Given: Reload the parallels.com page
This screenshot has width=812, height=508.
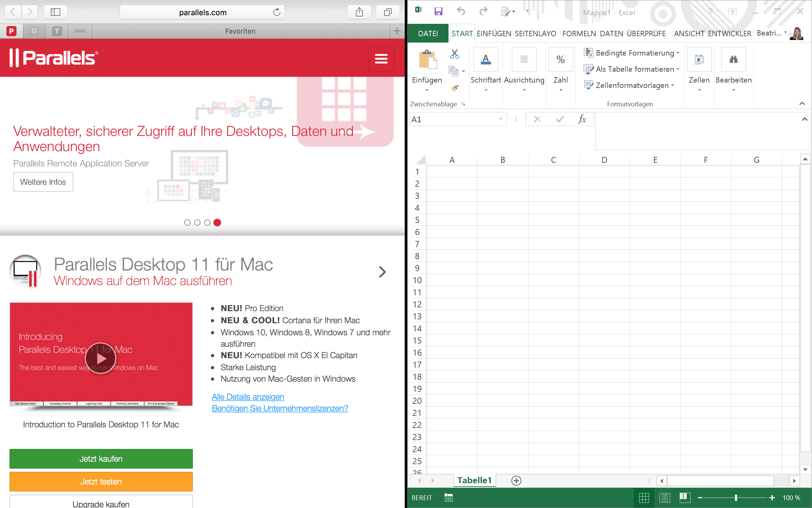Looking at the screenshot, I should point(277,12).
